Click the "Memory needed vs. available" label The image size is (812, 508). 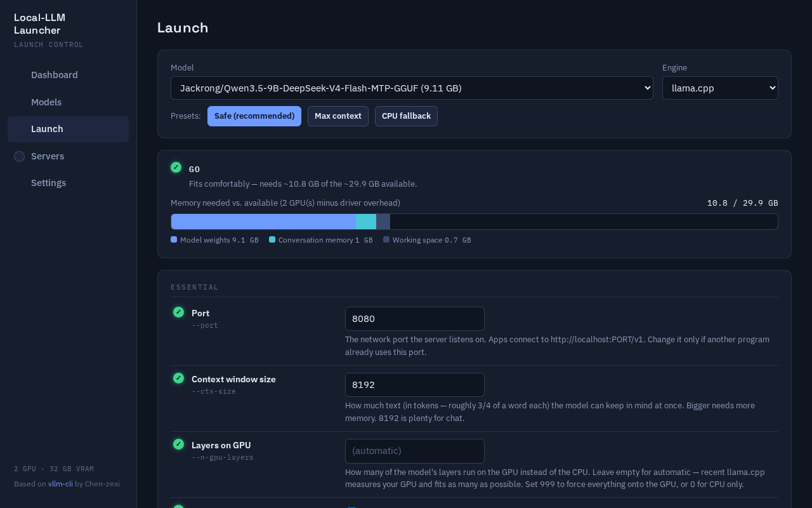(285, 203)
